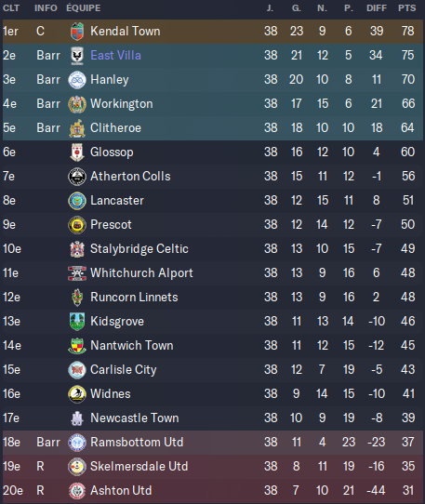This screenshot has width=425, height=504.
Task: Click the Workington club crest
Action: pos(77,104)
